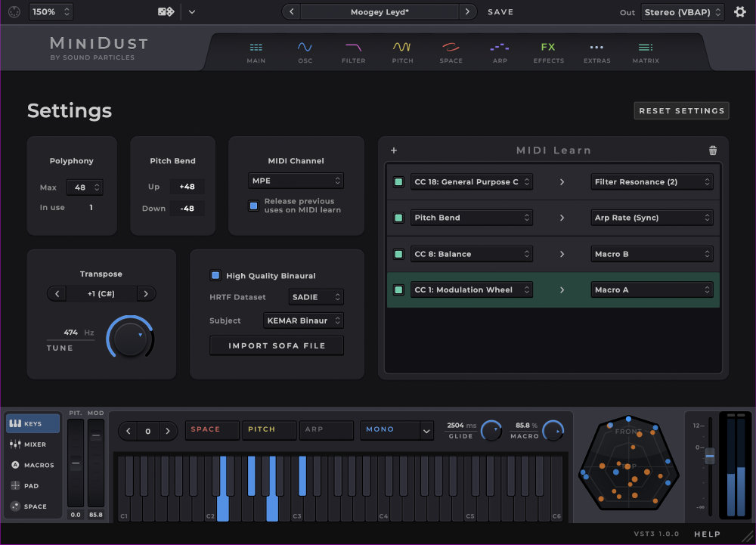Turn the TUNE knob control
This screenshot has height=545, width=756.
[x=130, y=339]
